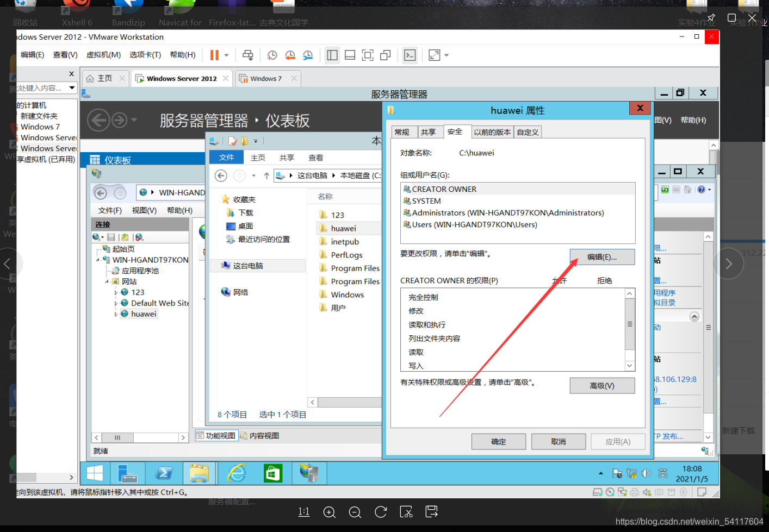
Task: Switch to Unity mode icon
Action: 386,55
